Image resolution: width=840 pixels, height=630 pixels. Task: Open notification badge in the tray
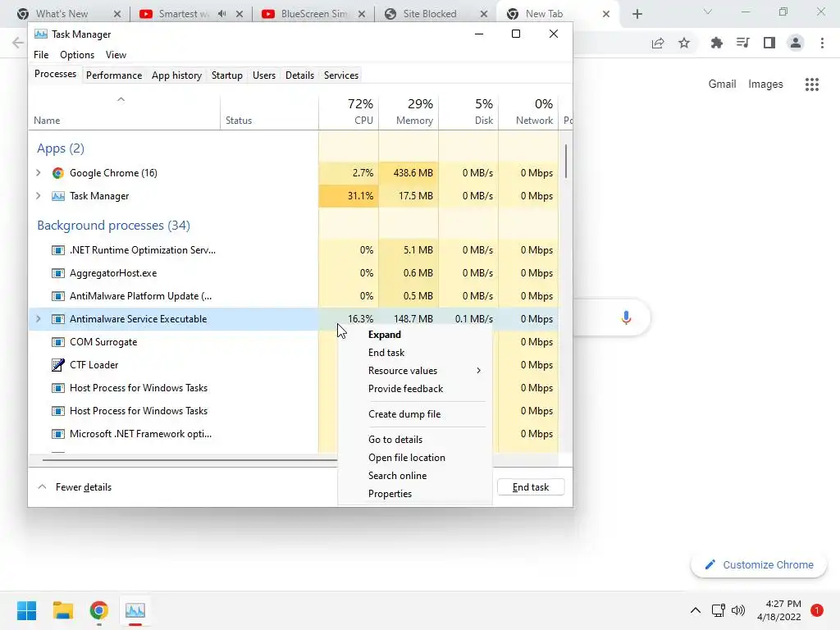[x=817, y=610]
